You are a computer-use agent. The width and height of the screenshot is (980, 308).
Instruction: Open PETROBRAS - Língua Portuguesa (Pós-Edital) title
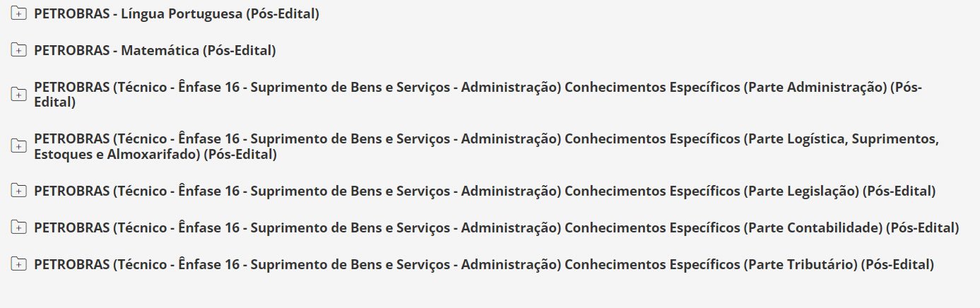tap(177, 13)
